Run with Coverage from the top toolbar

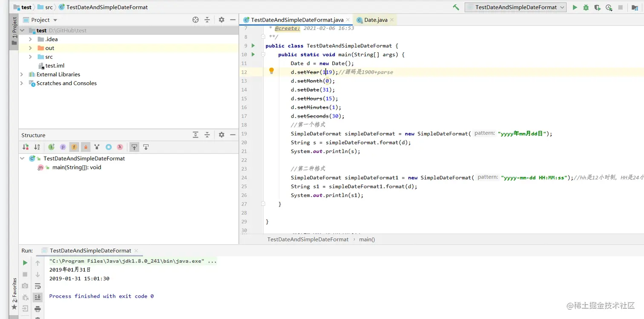tap(598, 7)
